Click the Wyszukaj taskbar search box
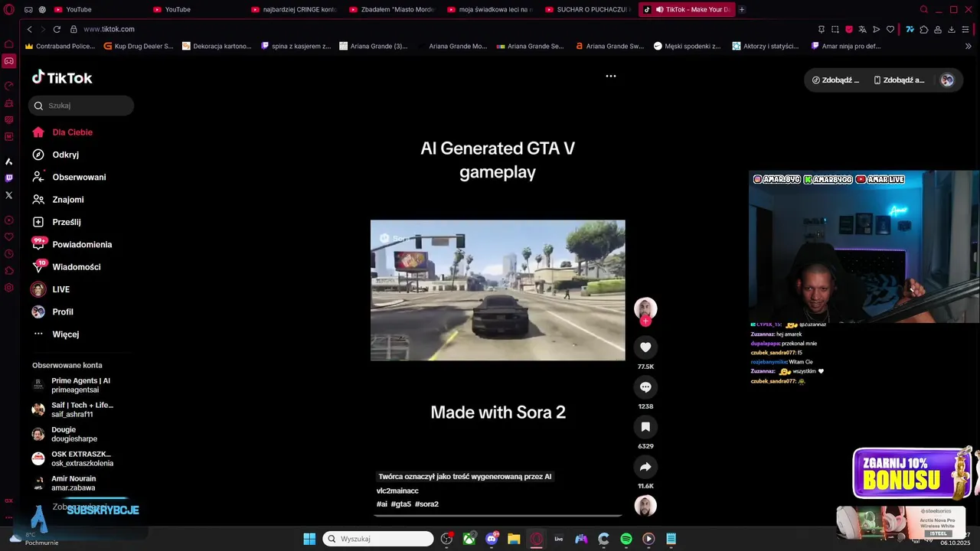Screen dimensions: 980x551 point(378,539)
